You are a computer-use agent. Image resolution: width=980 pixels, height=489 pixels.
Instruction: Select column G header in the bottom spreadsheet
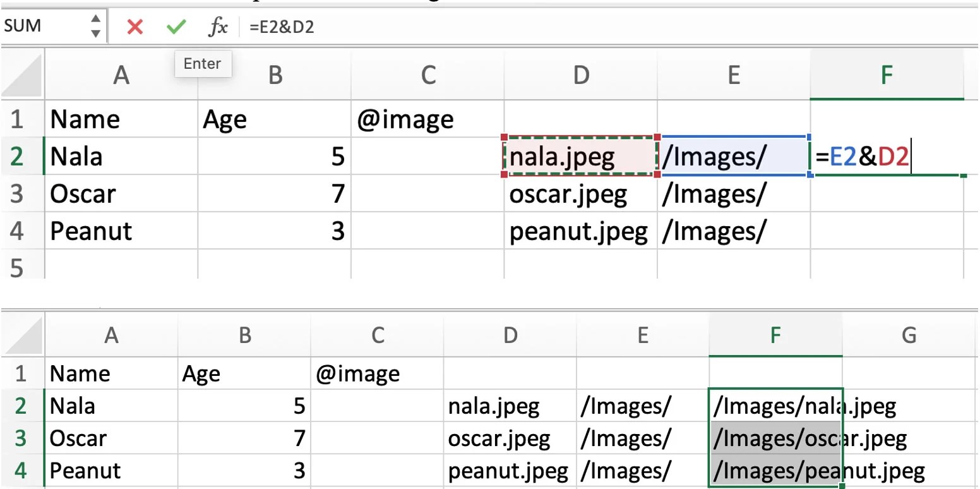[909, 335]
